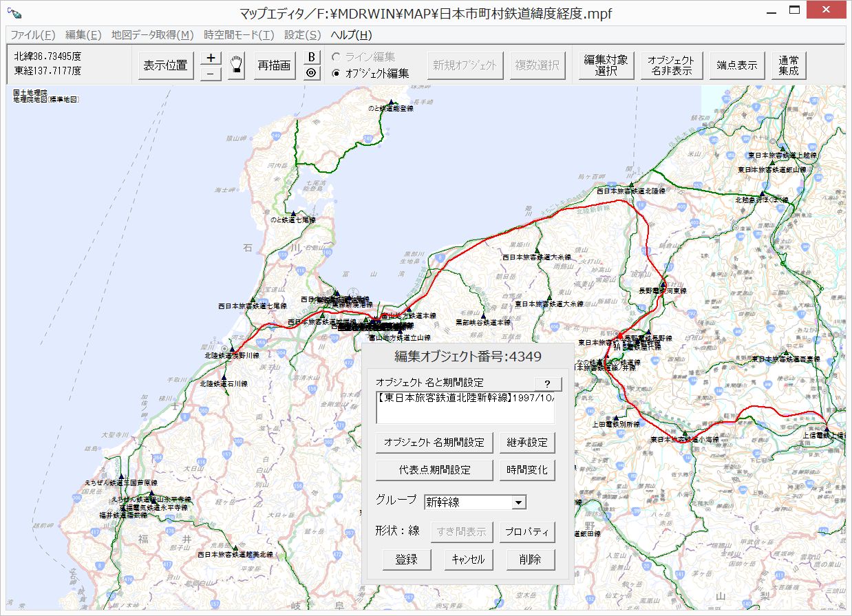The width and height of the screenshot is (852, 616).
Task: Click the 東日本旅客鉄道飯山線 map label
Action: (771, 169)
